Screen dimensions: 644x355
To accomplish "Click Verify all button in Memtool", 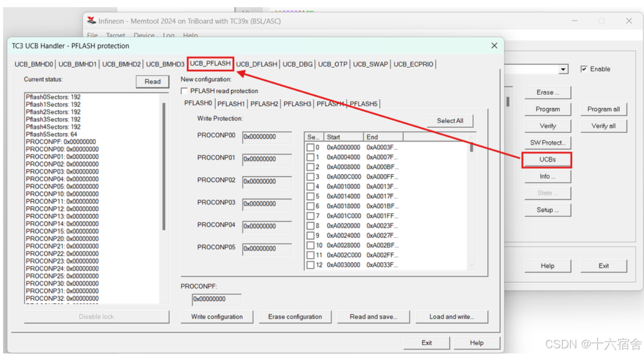I will (x=604, y=126).
